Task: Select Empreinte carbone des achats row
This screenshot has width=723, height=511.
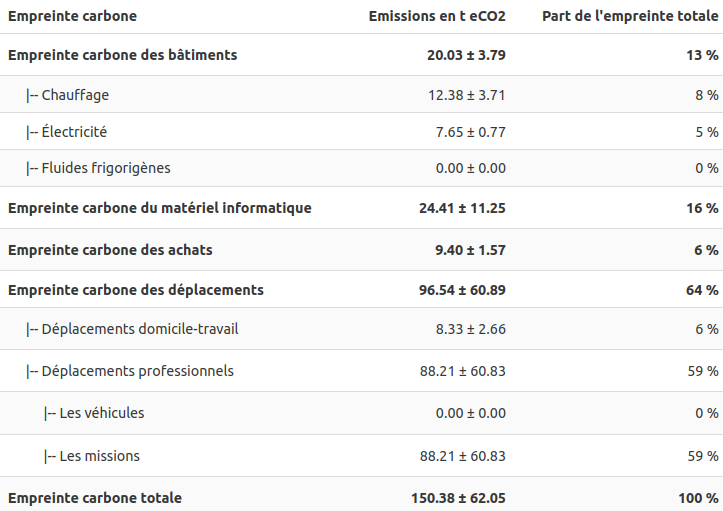Action: point(362,250)
